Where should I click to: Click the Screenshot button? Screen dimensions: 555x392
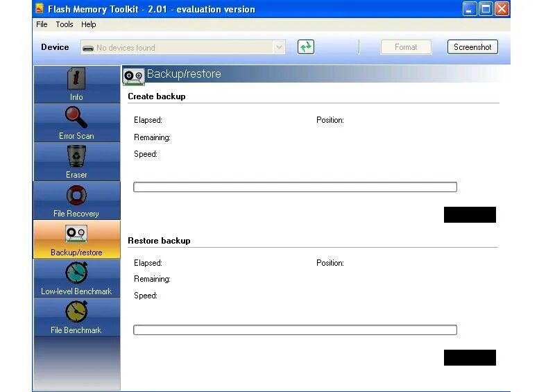tap(472, 47)
